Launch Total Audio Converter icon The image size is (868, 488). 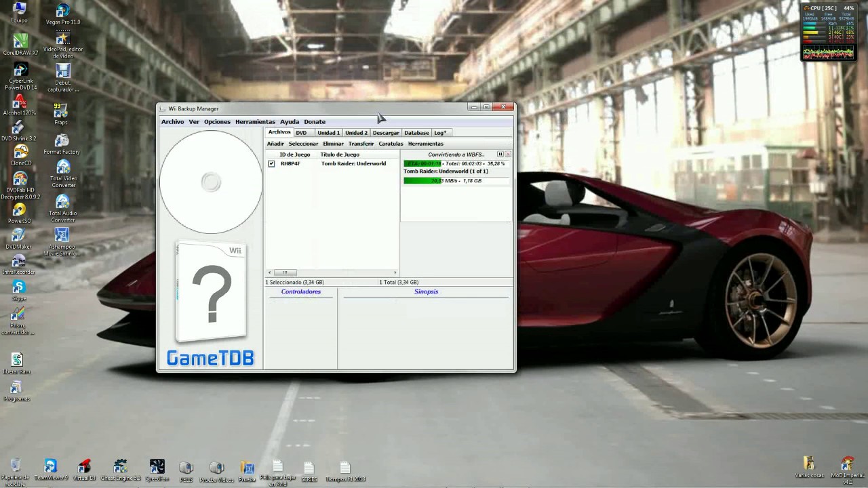(x=62, y=209)
